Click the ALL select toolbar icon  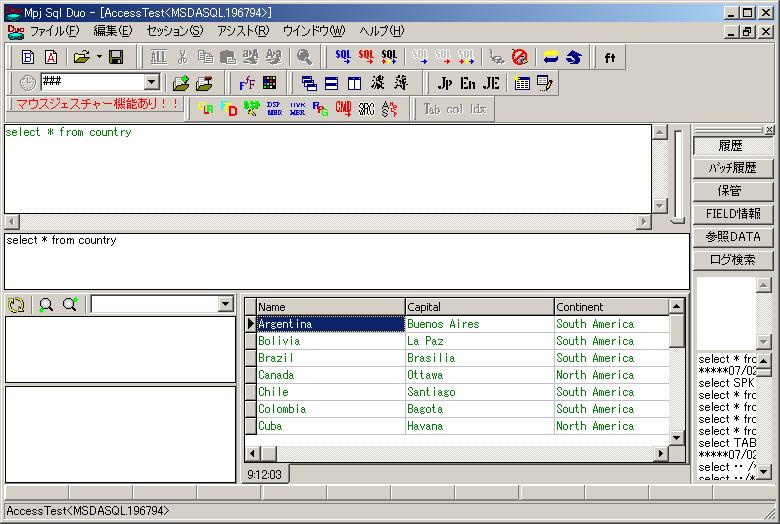[159, 57]
